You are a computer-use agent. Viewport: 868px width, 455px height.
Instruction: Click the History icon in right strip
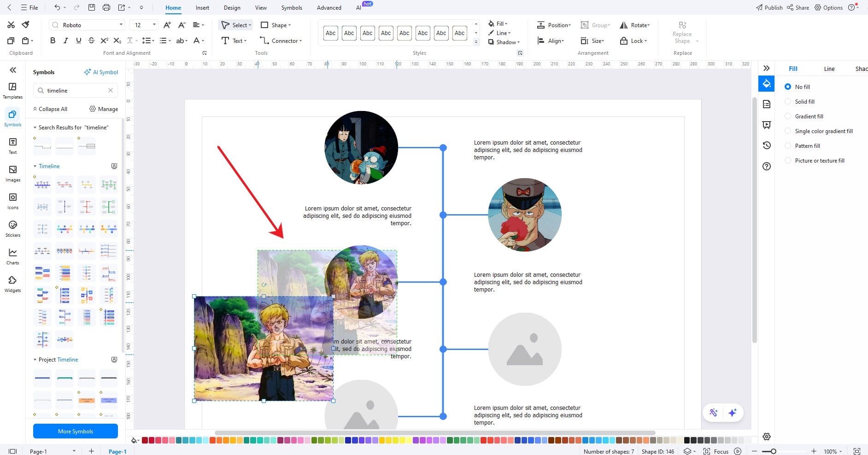(x=767, y=146)
